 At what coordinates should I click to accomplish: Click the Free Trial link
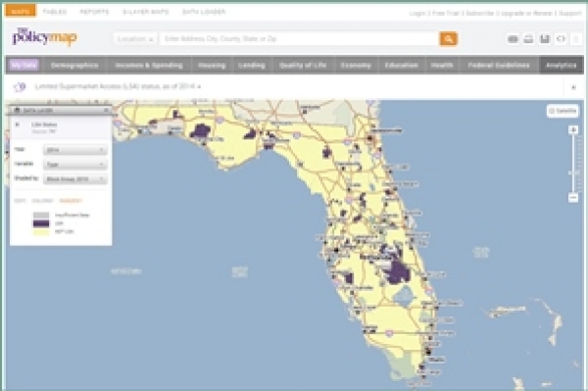tap(446, 13)
